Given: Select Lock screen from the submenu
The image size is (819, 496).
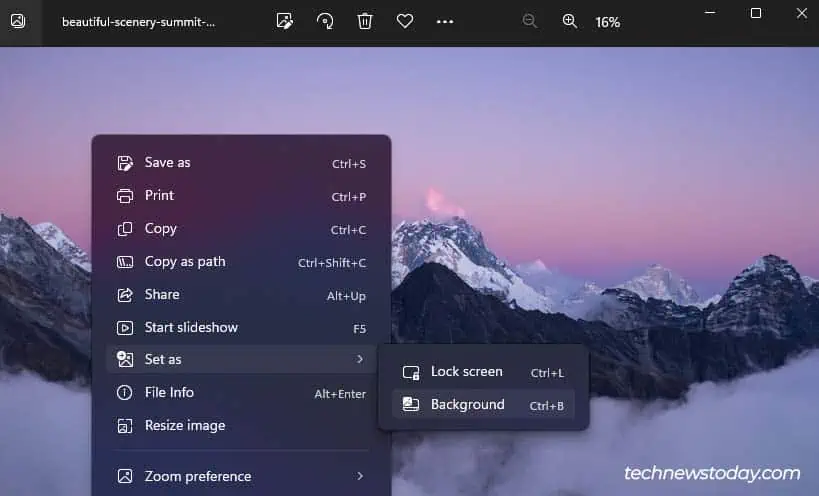Looking at the screenshot, I should click(483, 372).
